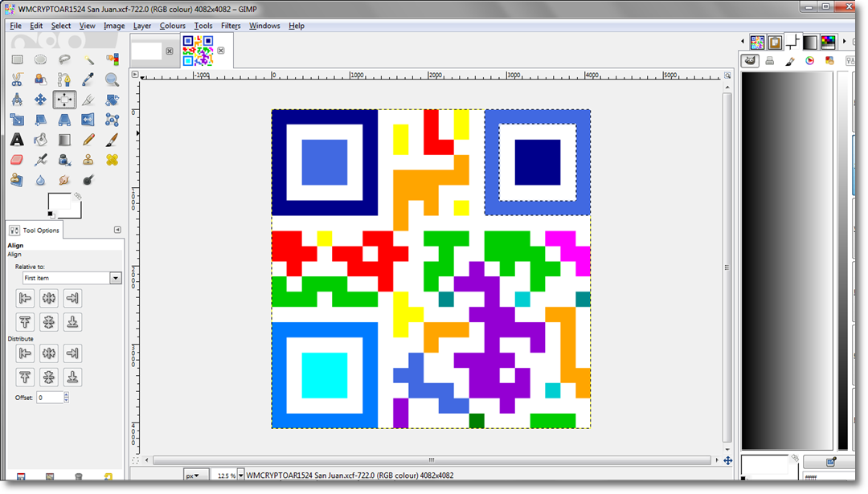Select the Airbrush tool
The width and height of the screenshot is (868, 494).
pos(40,160)
